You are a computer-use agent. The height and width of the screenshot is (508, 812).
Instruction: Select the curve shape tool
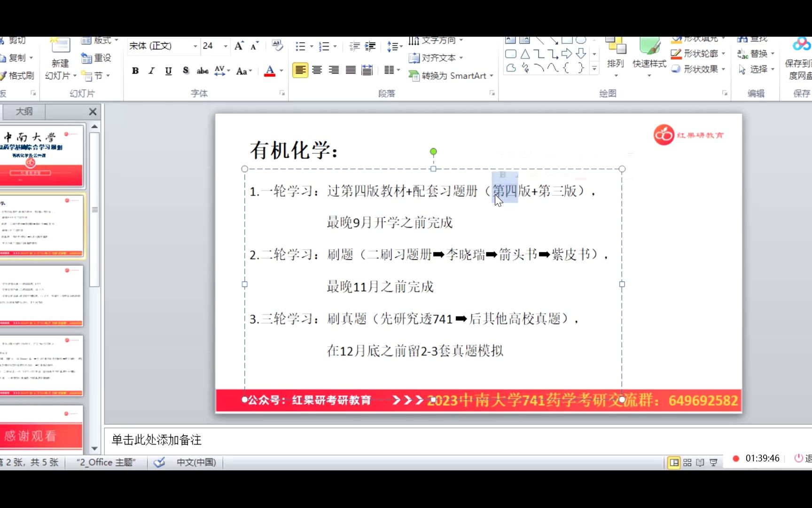[553, 68]
